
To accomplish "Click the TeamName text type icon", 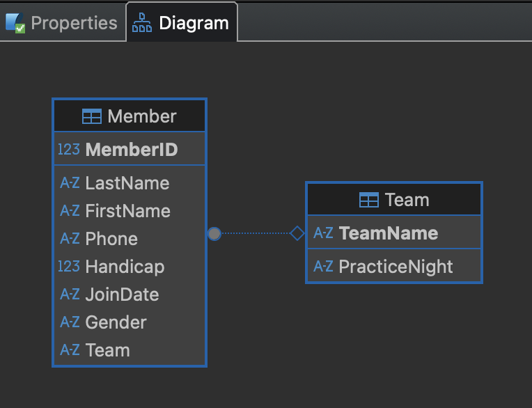I will 323,233.
